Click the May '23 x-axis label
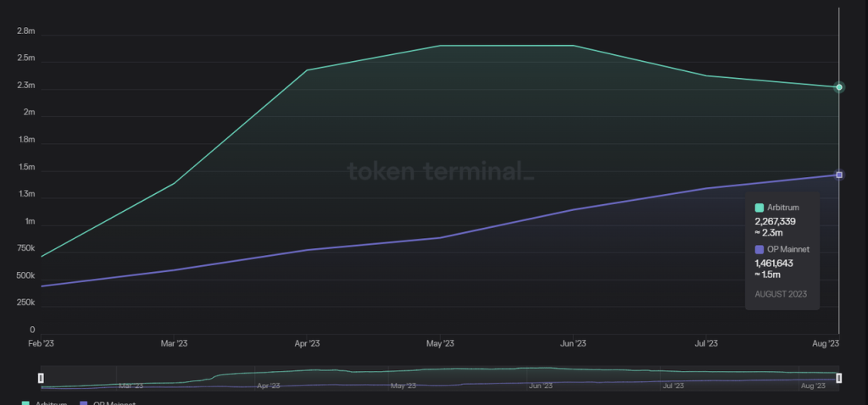Viewport: 868px width, 405px height. [440, 343]
